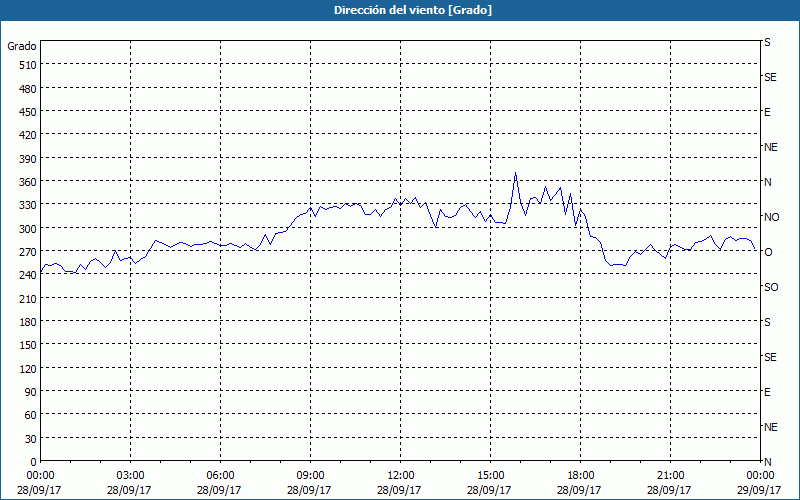800x500 pixels.
Task: Select the 390 y-axis value
Action: pyautogui.click(x=28, y=159)
